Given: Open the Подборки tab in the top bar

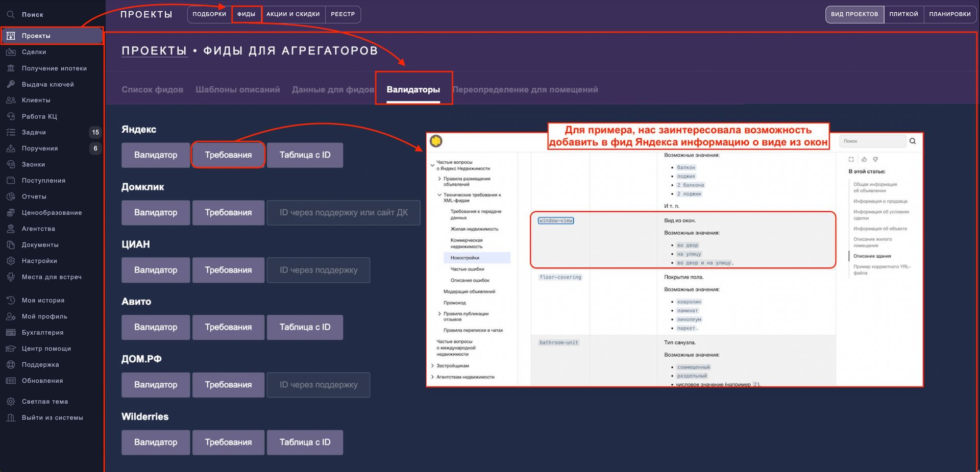Looking at the screenshot, I should pyautogui.click(x=209, y=14).
